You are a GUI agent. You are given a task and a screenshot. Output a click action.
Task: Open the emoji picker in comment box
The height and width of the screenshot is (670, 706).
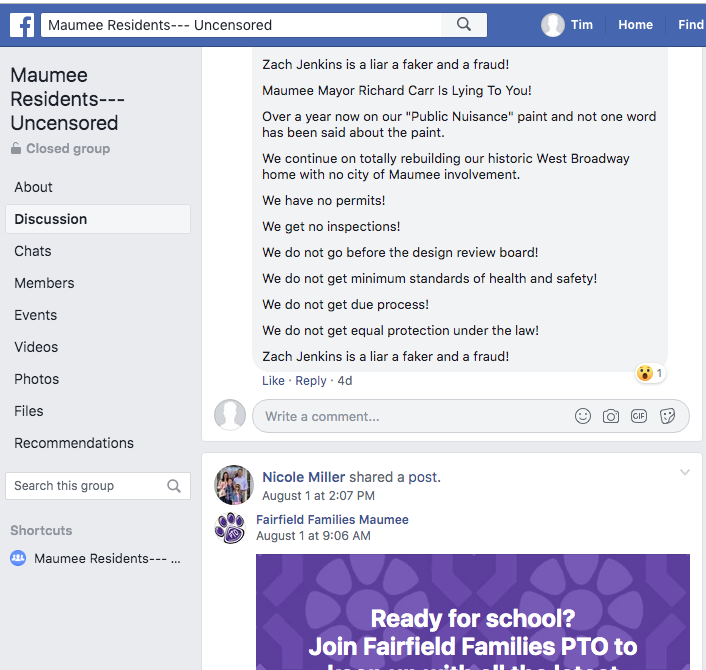[583, 416]
